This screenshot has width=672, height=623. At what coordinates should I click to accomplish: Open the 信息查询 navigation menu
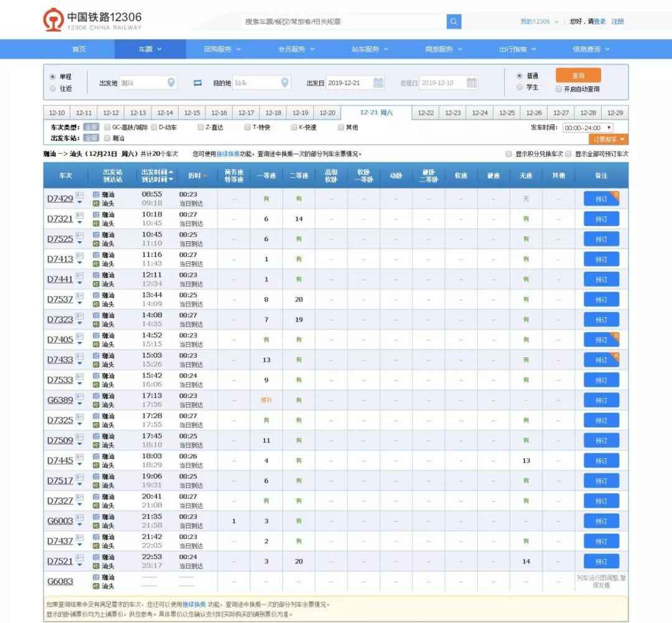tap(590, 49)
